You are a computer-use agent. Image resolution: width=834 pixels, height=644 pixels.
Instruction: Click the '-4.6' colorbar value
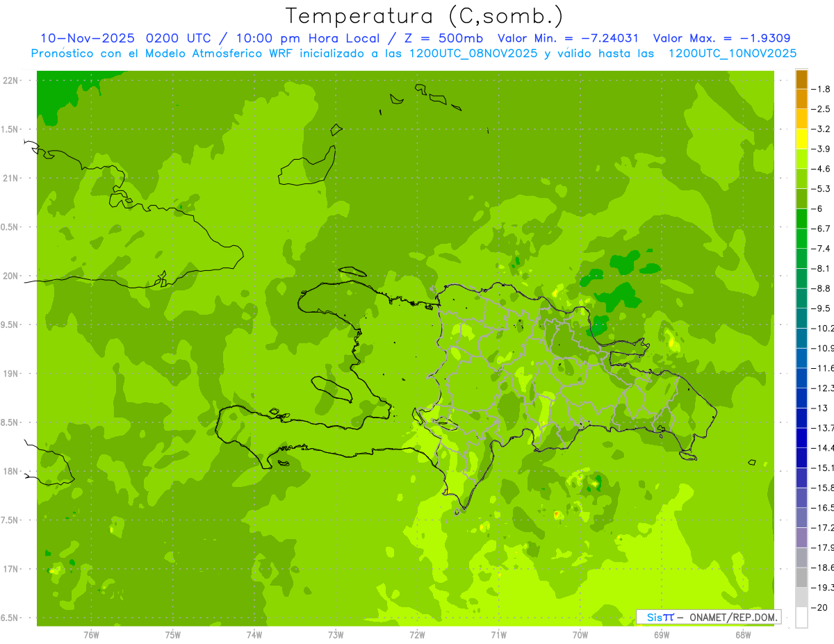point(821,169)
